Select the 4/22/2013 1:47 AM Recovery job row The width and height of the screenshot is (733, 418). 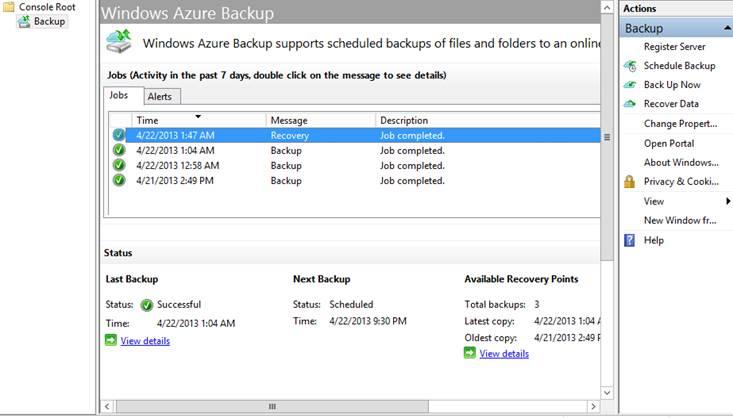[355, 135]
